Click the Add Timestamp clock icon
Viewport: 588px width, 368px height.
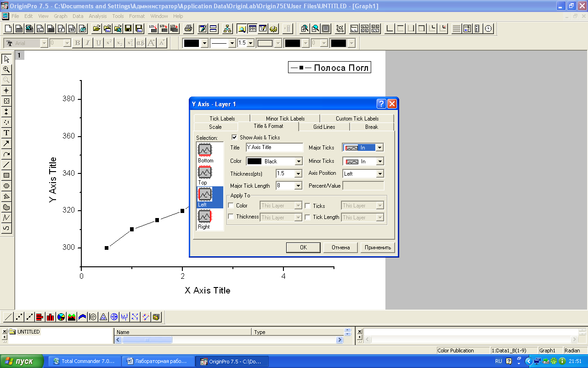tap(488, 29)
